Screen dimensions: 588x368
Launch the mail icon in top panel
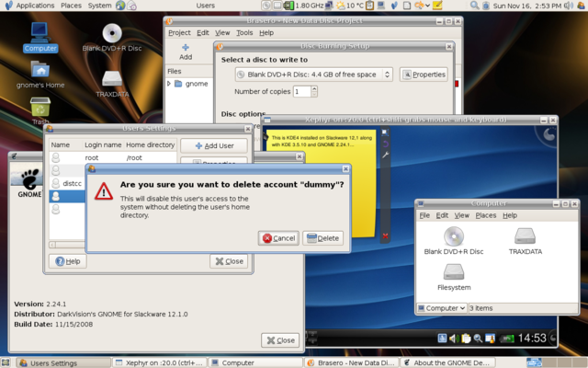pyautogui.click(x=131, y=6)
